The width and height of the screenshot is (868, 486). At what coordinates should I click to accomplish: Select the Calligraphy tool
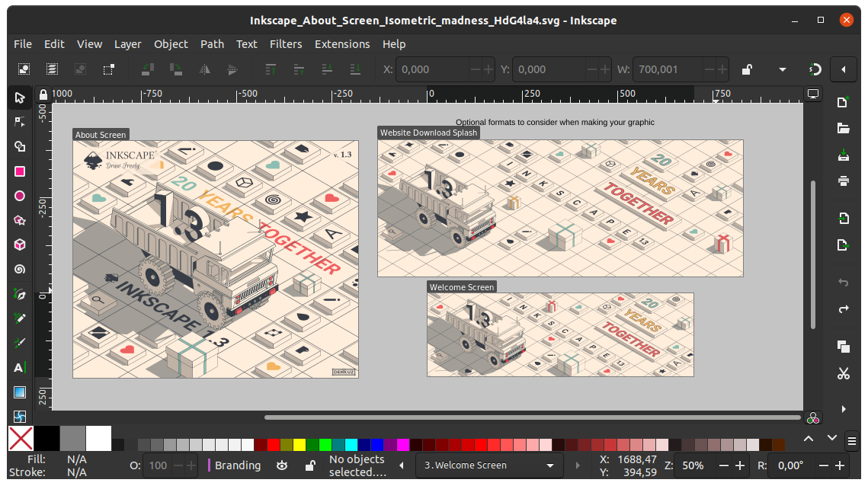click(19, 343)
